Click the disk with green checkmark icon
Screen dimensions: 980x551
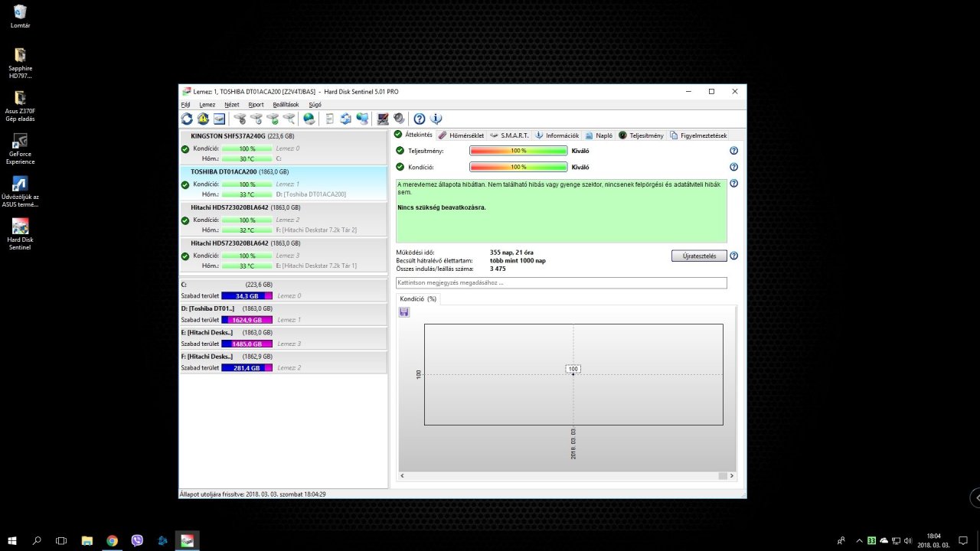tap(273, 119)
